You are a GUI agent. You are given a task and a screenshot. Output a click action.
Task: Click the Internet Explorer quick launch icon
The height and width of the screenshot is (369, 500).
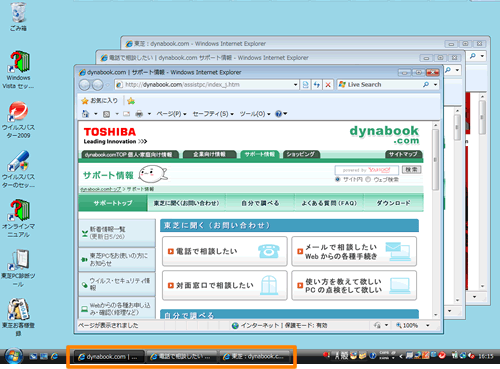click(54, 356)
